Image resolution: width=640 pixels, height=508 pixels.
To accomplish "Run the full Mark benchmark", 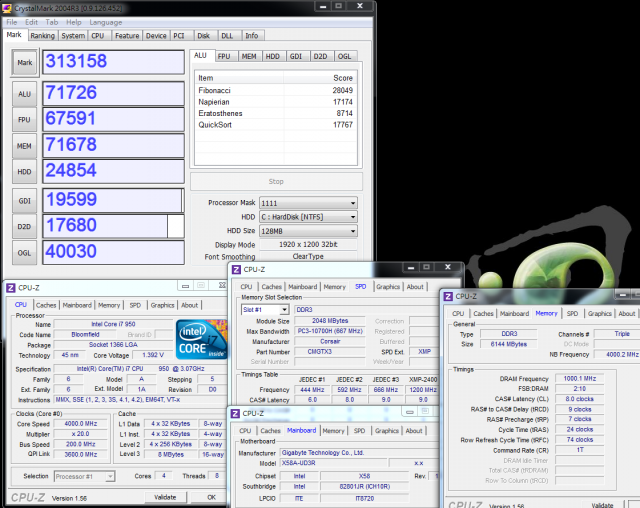I will (x=24, y=62).
